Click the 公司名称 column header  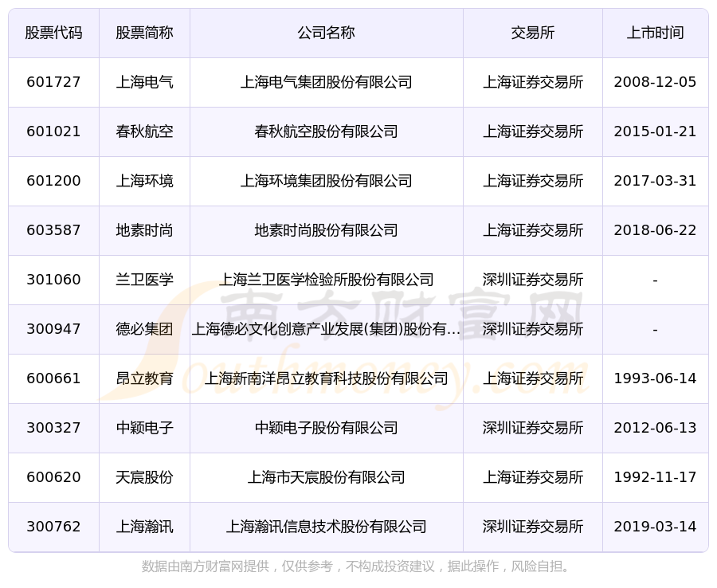(x=326, y=33)
